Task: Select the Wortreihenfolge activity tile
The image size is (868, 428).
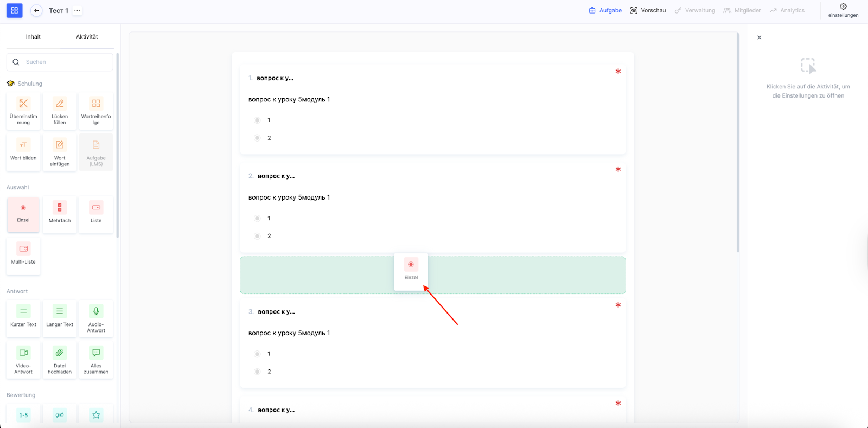Action: point(96,111)
